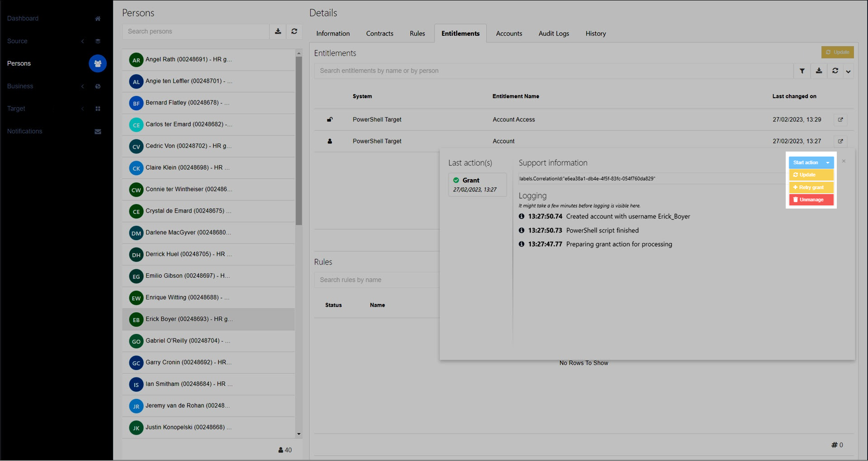
Task: Click the Target grid icon
Action: tap(98, 109)
